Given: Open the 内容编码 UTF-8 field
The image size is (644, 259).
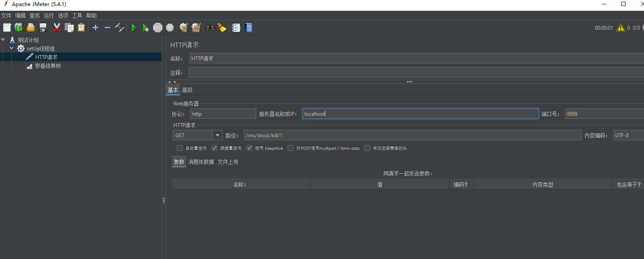Looking at the screenshot, I should click(x=629, y=135).
